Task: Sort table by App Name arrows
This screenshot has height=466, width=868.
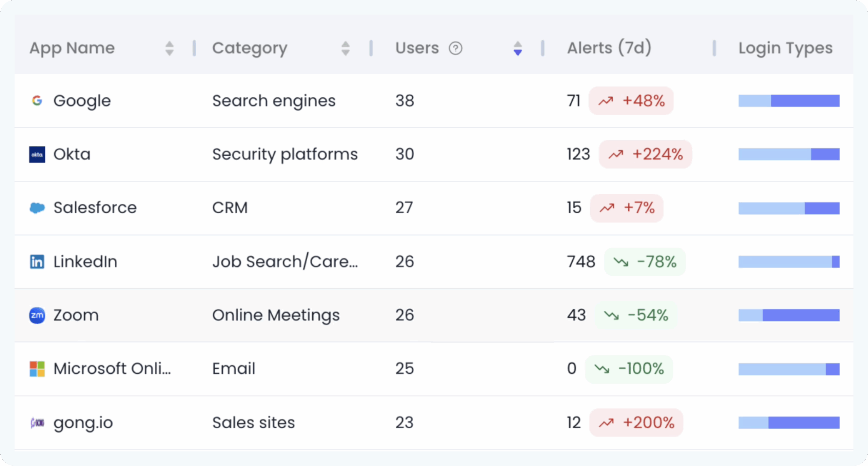Action: point(169,48)
